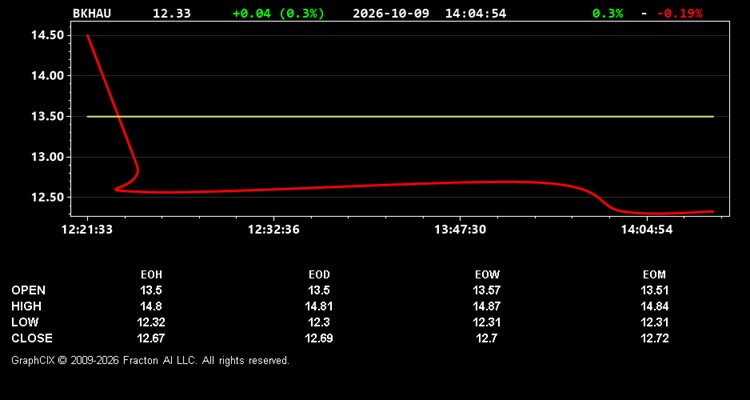Click the 12:21:33 time axis label

[x=87, y=230]
